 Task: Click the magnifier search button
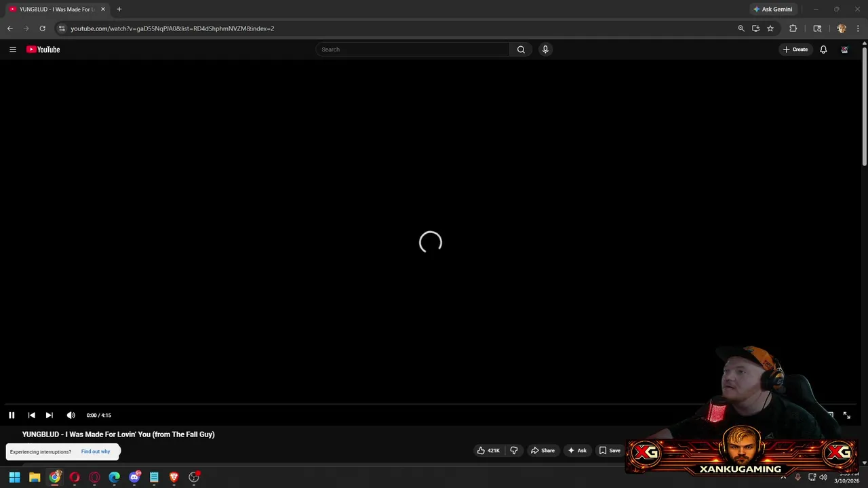521,49
